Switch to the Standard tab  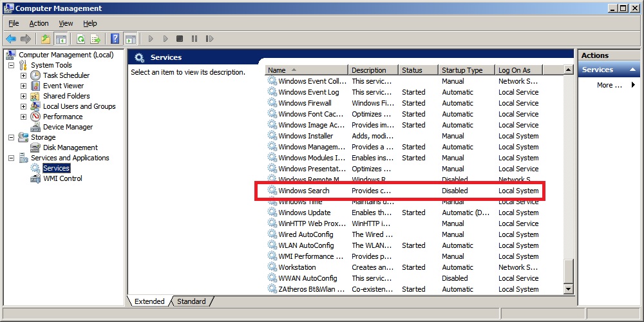(191, 301)
